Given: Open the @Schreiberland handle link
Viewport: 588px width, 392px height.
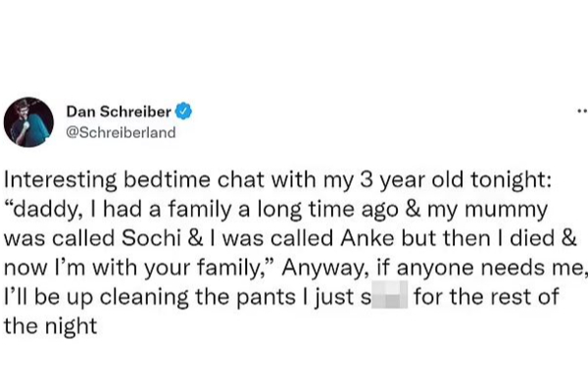Looking at the screenshot, I should point(121,132).
